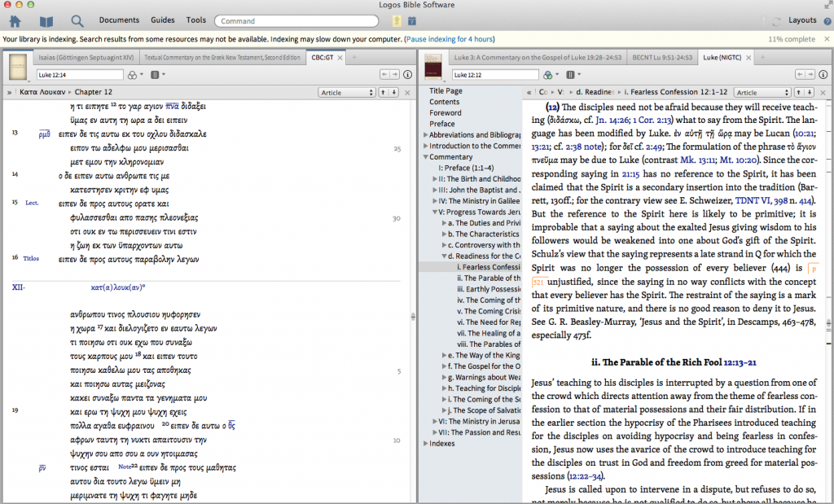This screenshot has width=834, height=504.
Task: Switch to Isaias (Göttingen Septuagint XIV) tab
Action: click(x=86, y=58)
